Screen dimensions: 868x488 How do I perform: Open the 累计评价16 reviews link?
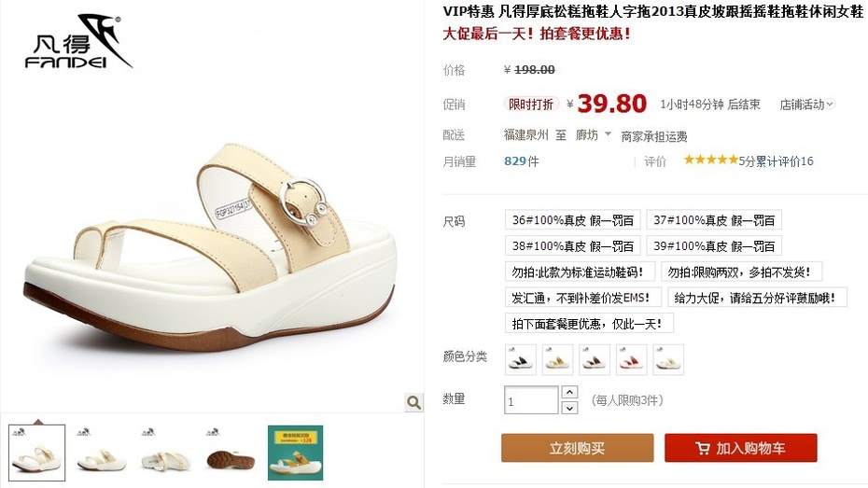[785, 161]
